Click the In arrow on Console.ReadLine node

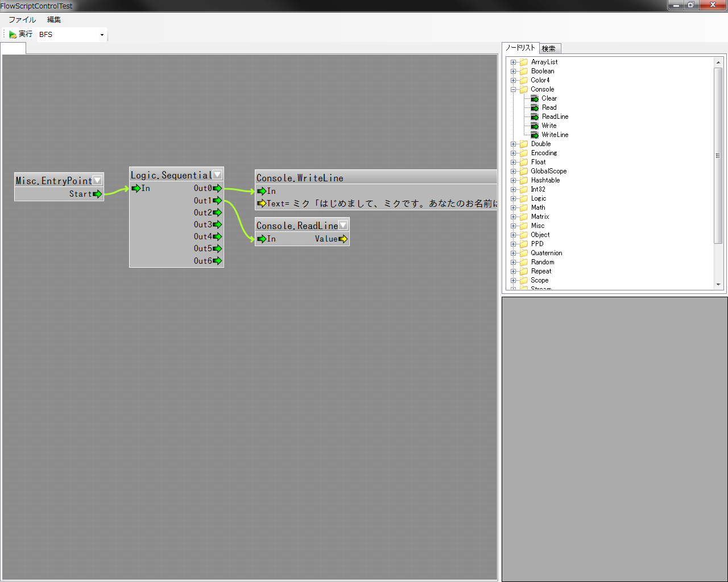tap(262, 239)
